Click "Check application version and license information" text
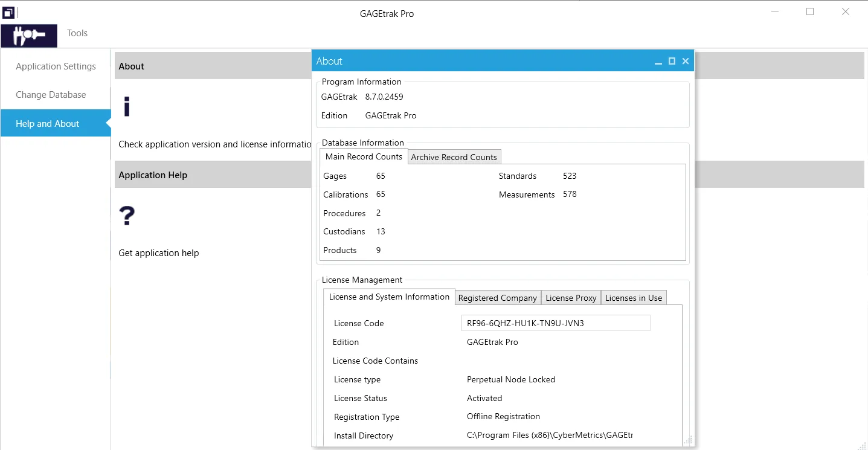This screenshot has width=868, height=450. (x=215, y=144)
